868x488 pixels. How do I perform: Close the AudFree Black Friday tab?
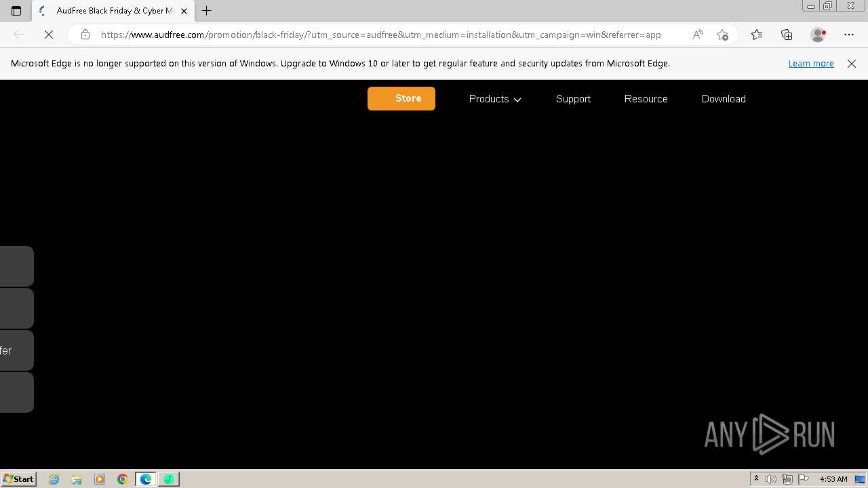coord(184,11)
